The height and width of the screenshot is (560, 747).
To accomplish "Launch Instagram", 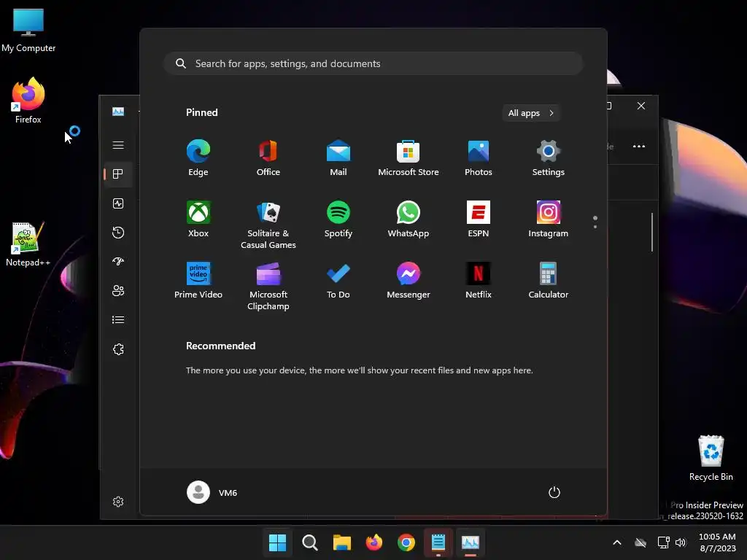I will [x=549, y=219].
